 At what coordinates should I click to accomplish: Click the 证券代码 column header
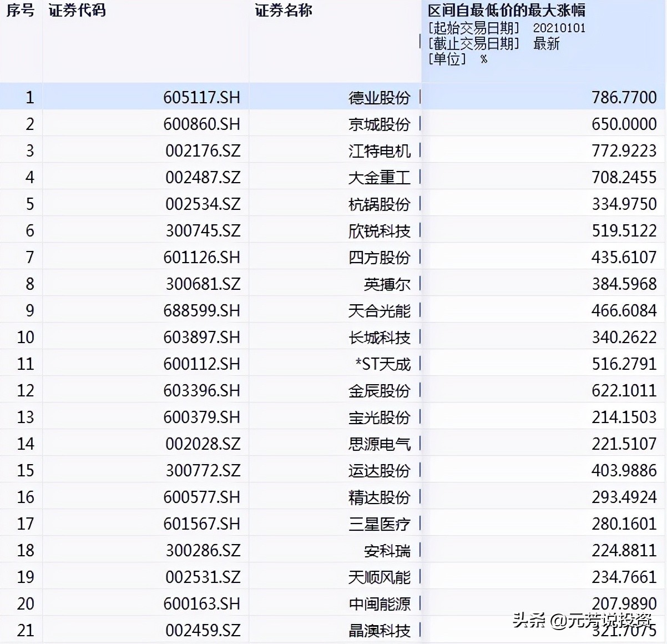[x=77, y=10]
